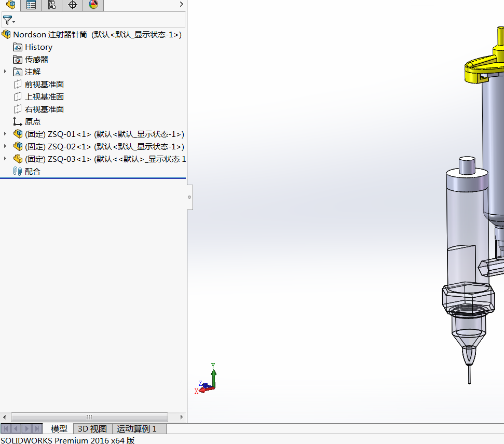Screen dimensions: 504x444
Task: Click the next tab navigation arrow
Action: (x=26, y=428)
